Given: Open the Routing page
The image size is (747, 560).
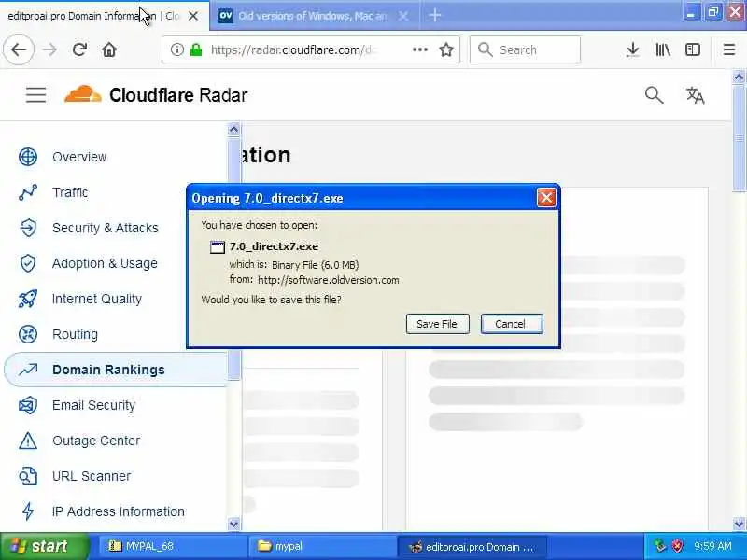Looking at the screenshot, I should (x=76, y=334).
